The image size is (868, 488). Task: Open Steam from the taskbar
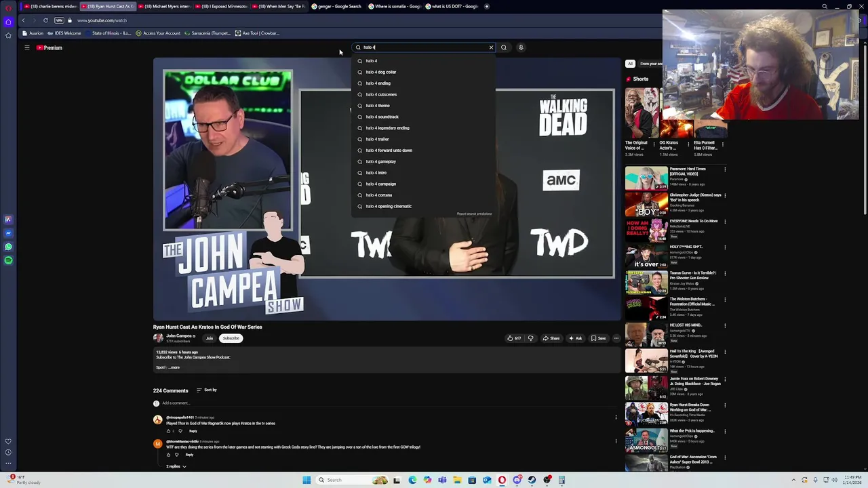pyautogui.click(x=532, y=480)
